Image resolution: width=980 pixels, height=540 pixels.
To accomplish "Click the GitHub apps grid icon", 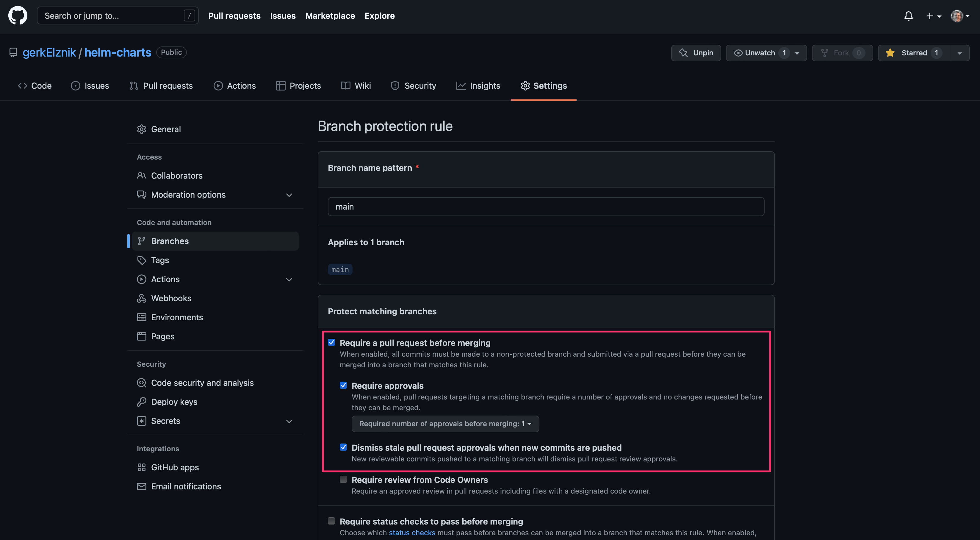I will click(142, 467).
